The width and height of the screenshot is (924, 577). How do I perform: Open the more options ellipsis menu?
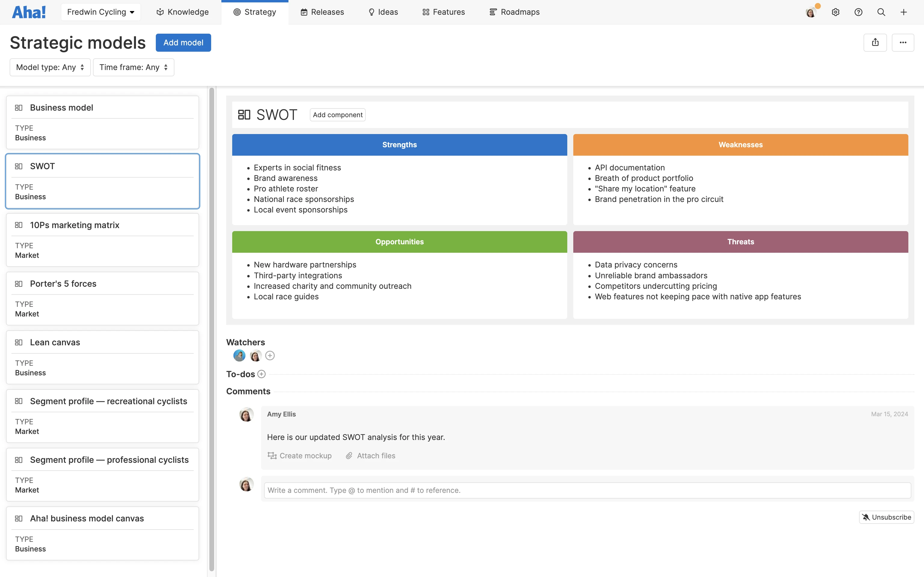(x=903, y=42)
